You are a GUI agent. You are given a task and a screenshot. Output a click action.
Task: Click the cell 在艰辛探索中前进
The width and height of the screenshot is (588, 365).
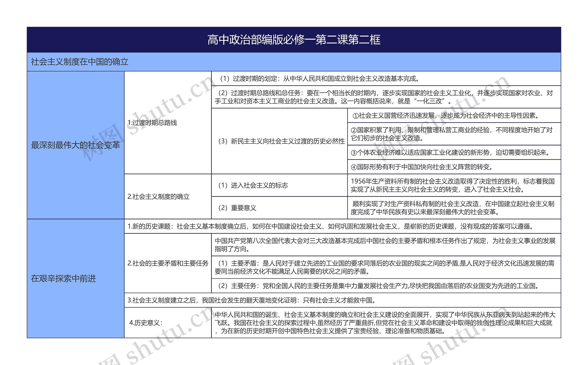76,278
